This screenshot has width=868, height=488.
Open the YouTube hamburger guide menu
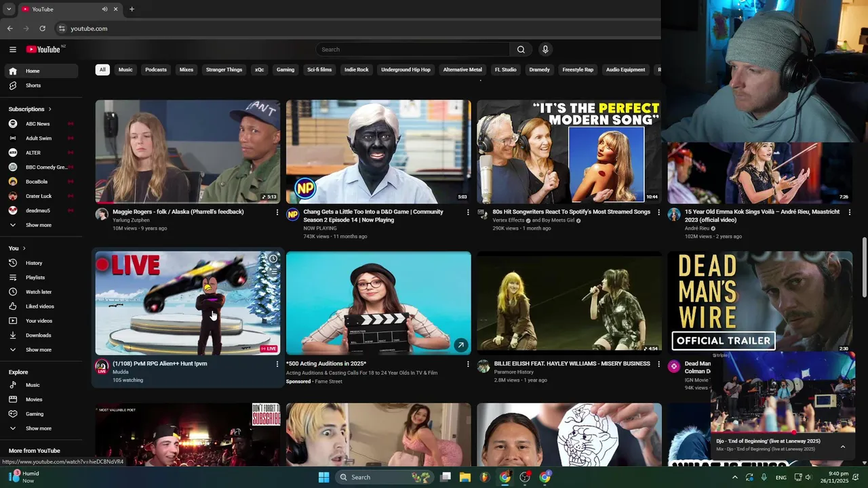click(x=12, y=49)
